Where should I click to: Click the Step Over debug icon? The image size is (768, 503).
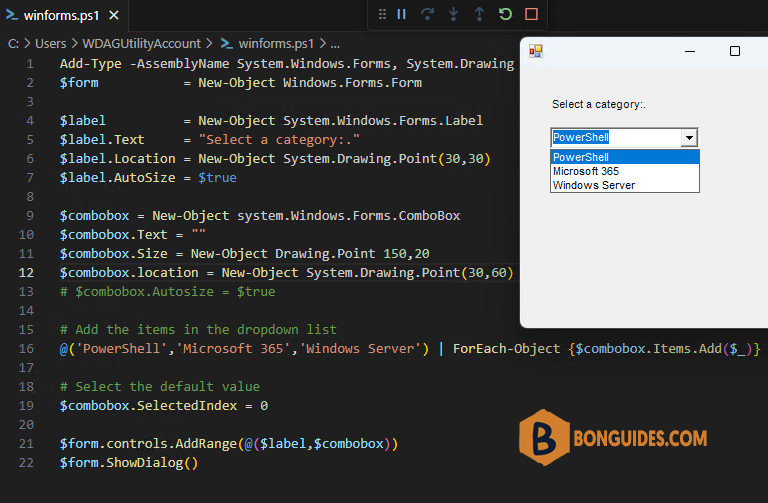click(428, 14)
